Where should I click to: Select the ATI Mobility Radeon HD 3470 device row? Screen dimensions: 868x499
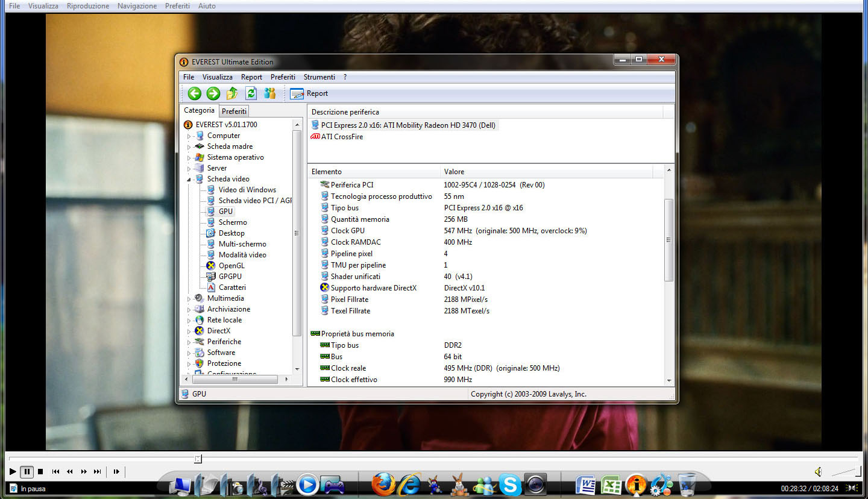tap(404, 125)
